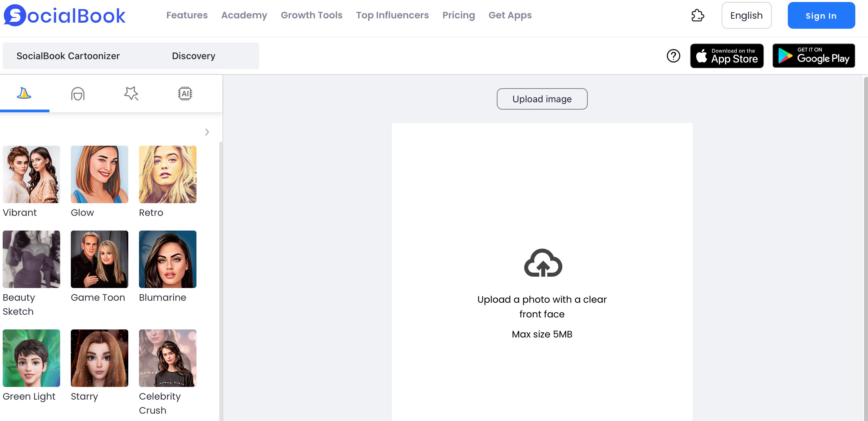Viewport: 868px width, 421px height.
Task: Expand the style categories with the right chevron
Action: coord(207,132)
